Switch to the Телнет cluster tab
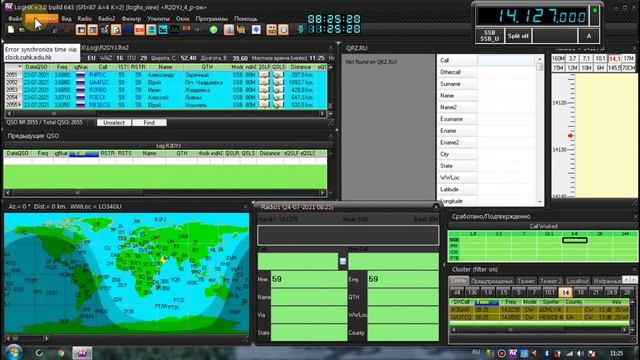The height and width of the screenshot is (360, 640). pos(526,281)
